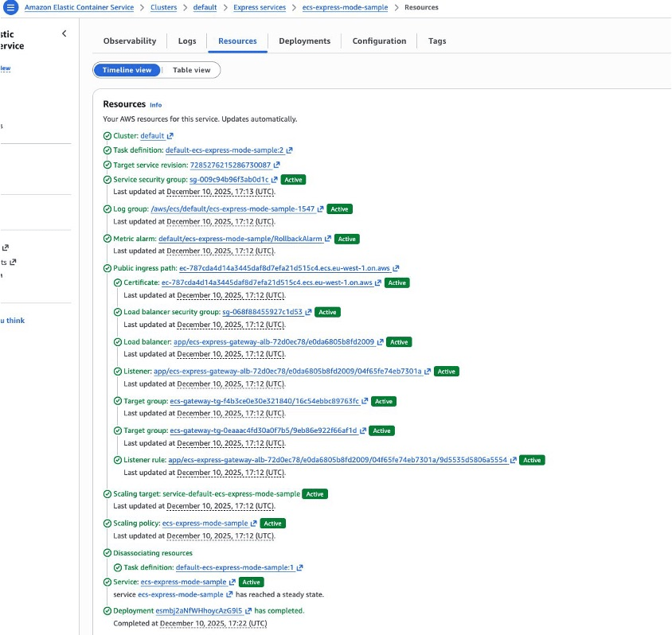
Task: Click external link icon next to Target service revision
Action: [277, 166]
